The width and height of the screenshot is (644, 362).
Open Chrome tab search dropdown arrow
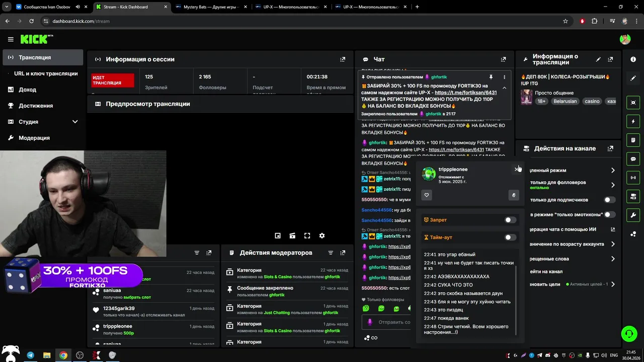coord(7,7)
